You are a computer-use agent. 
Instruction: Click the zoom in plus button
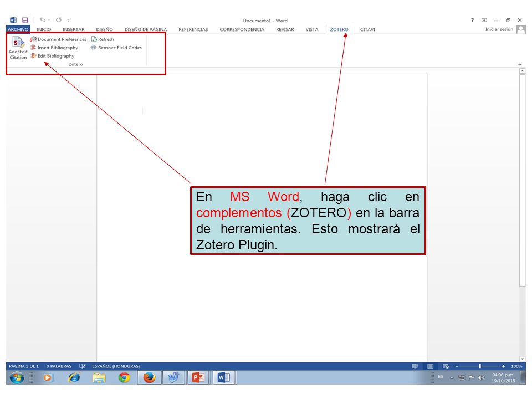pos(504,366)
